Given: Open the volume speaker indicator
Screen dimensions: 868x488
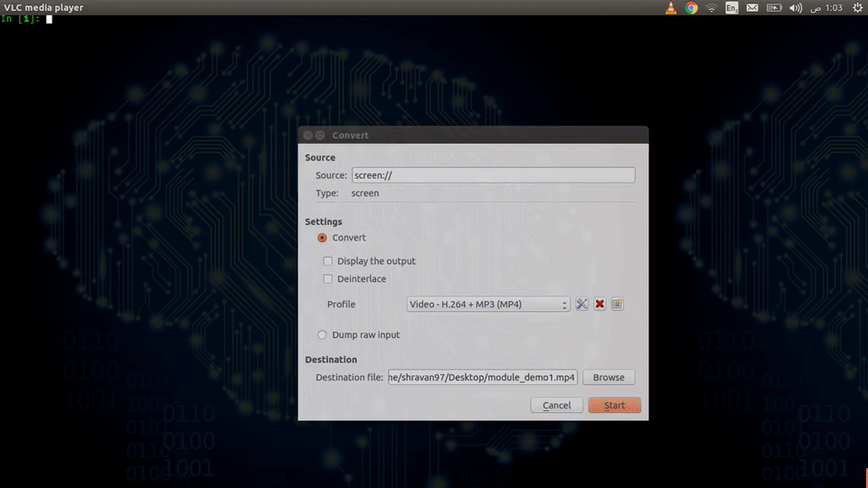Looking at the screenshot, I should point(796,8).
